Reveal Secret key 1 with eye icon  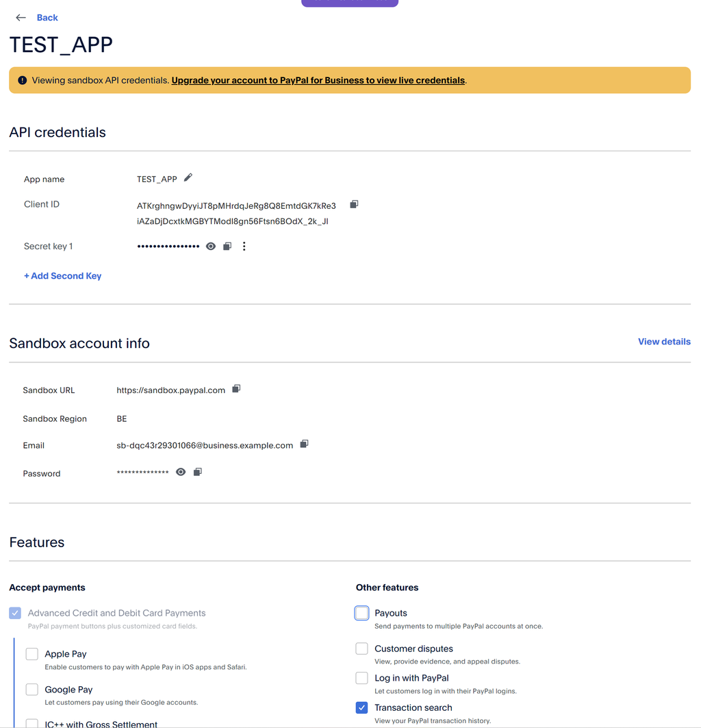211,246
